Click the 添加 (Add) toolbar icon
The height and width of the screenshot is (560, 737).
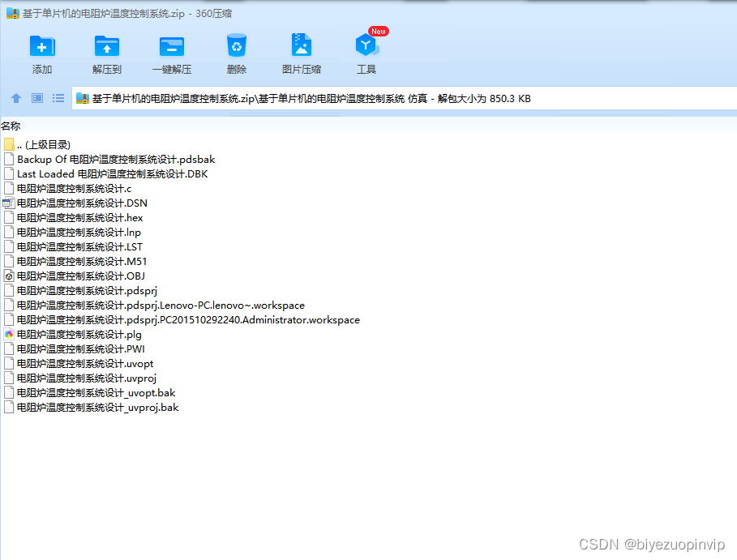coord(42,46)
